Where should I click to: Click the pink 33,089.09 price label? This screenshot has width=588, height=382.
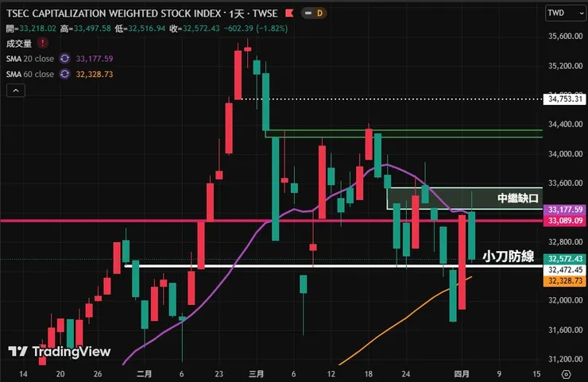point(564,221)
